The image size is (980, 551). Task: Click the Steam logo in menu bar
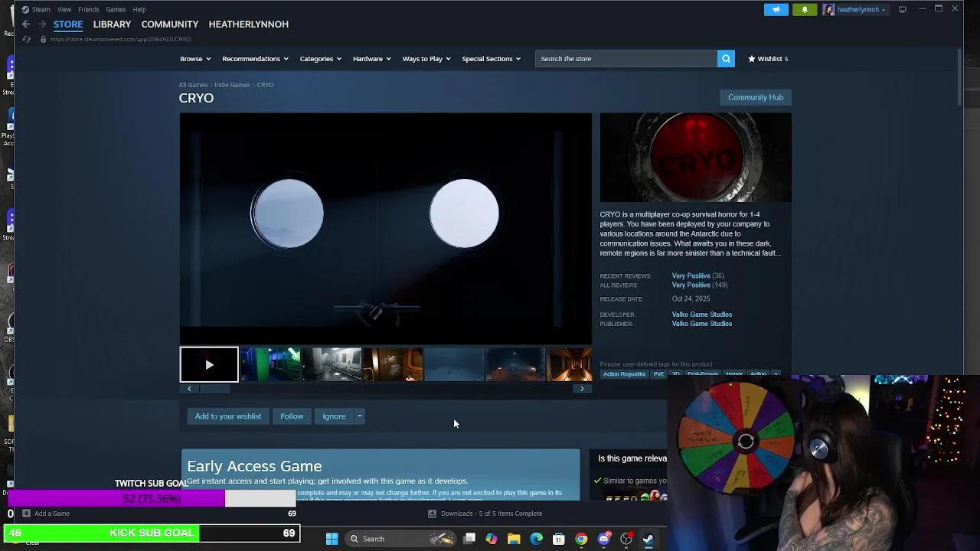pyautogui.click(x=25, y=9)
